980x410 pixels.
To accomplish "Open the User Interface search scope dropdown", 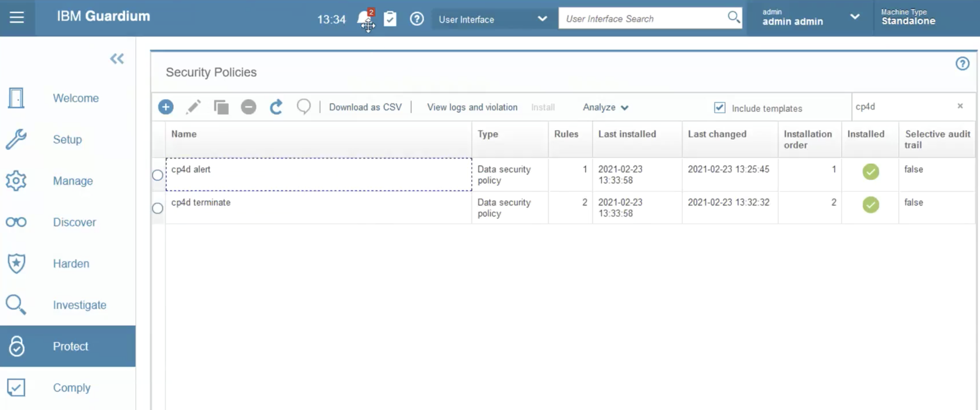I will 493,19.
